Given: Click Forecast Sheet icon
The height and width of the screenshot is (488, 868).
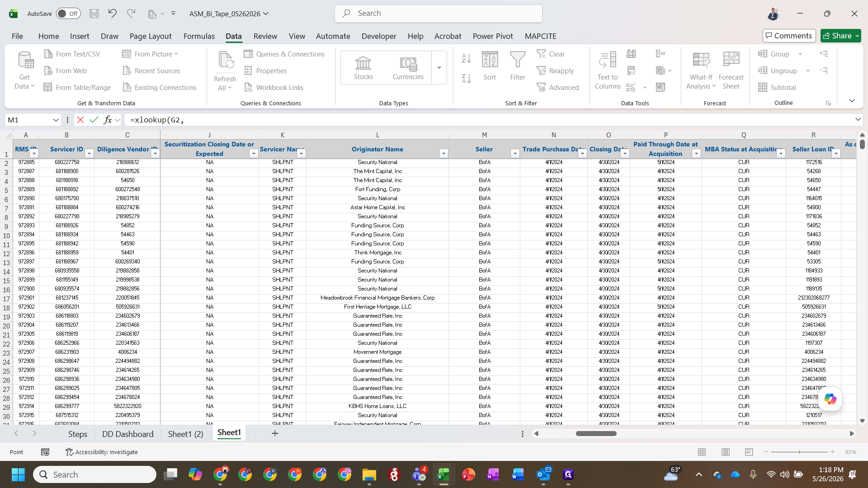Looking at the screenshot, I should 731,70.
